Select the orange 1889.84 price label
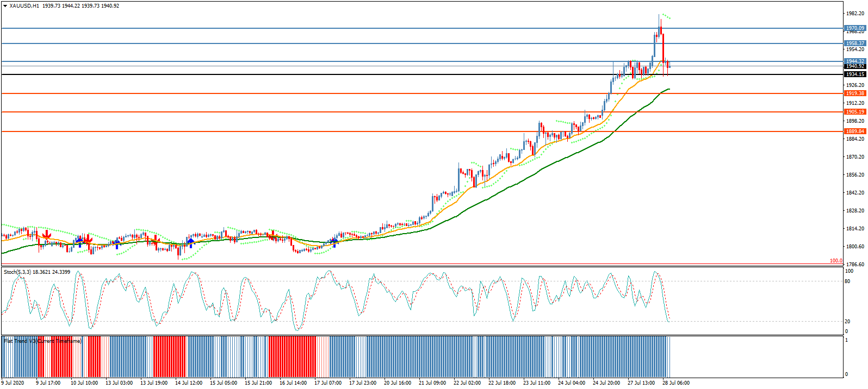Viewport: 868px width, 389px height. coord(854,131)
